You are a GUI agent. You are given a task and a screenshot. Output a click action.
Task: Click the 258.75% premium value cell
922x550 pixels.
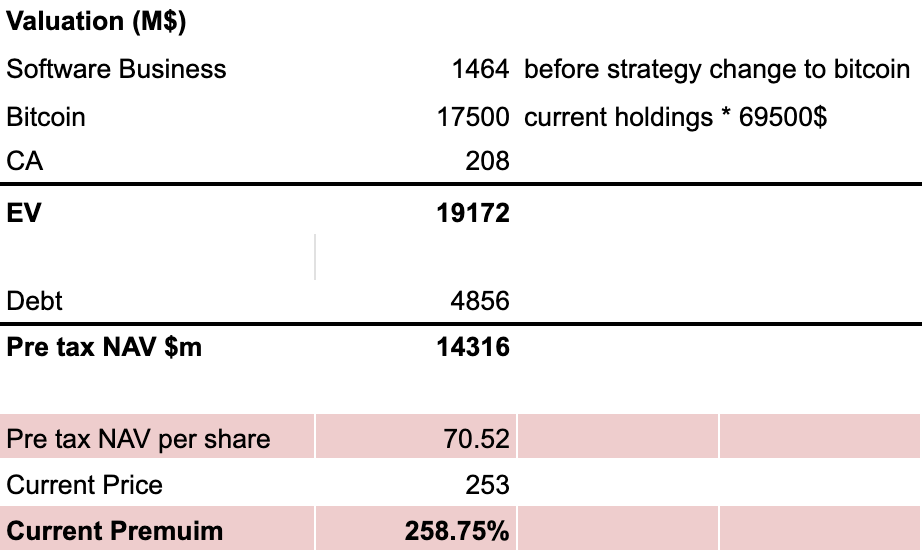[x=457, y=530]
